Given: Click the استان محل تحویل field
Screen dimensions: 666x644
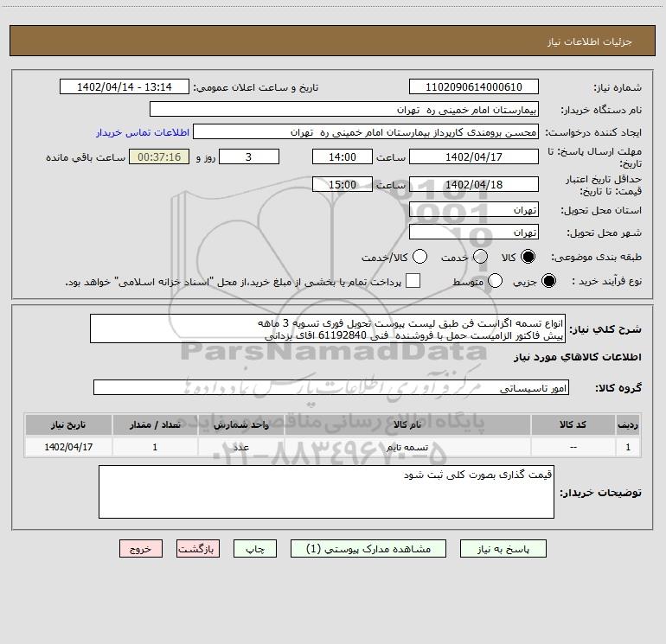Looking at the screenshot, I should (x=474, y=209).
